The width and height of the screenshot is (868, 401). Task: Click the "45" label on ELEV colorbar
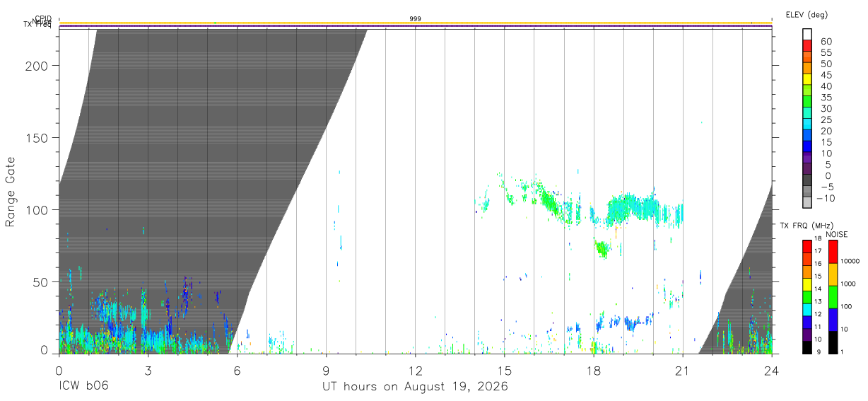tap(826, 75)
